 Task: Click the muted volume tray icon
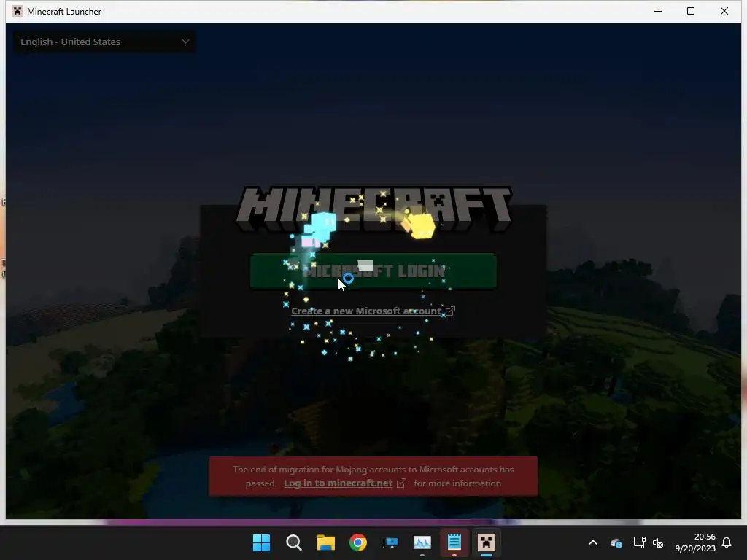coord(658,542)
